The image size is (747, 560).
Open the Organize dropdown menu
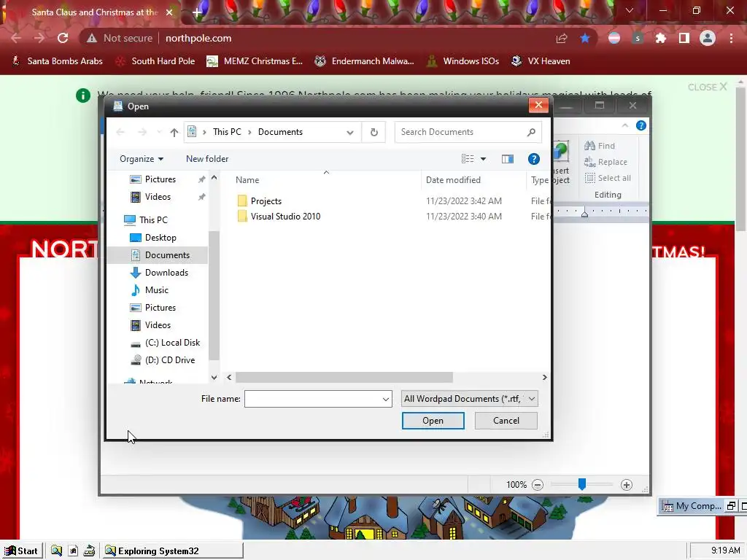[x=142, y=159]
